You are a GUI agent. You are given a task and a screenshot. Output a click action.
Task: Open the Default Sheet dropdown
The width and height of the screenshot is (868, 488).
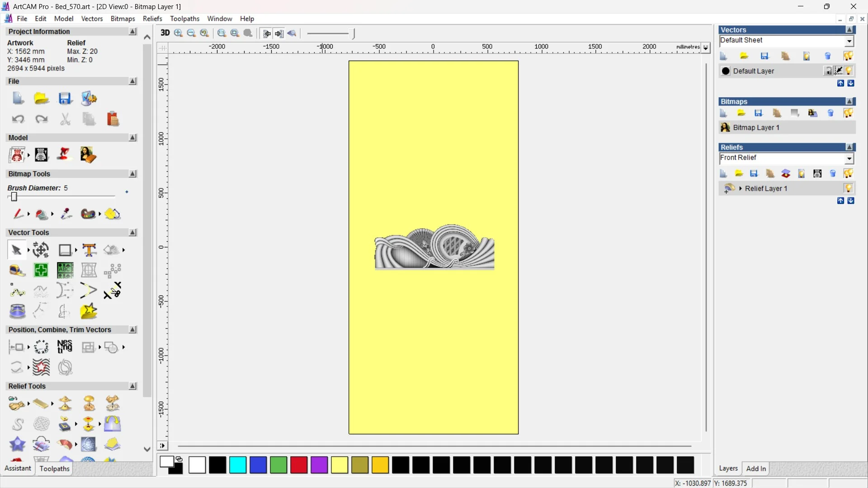tap(849, 41)
